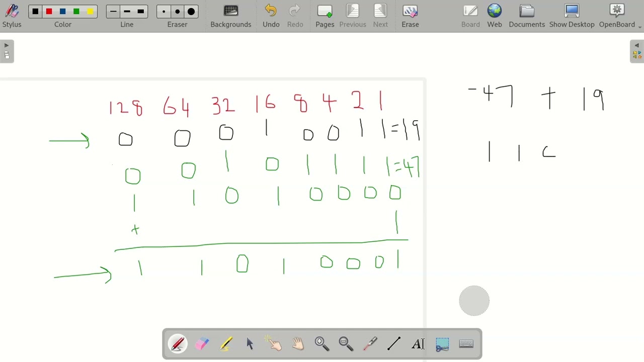Click the Zoom out tool
The image size is (644, 362).
[346, 344]
